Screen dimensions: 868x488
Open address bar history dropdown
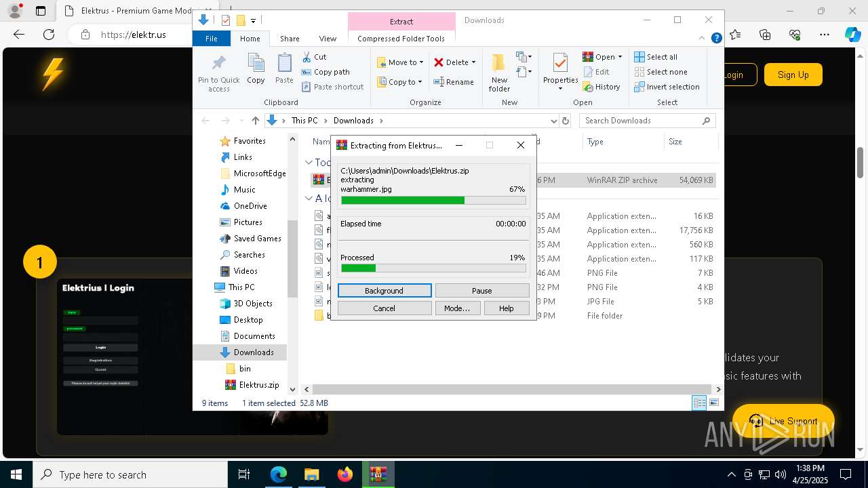coord(554,121)
